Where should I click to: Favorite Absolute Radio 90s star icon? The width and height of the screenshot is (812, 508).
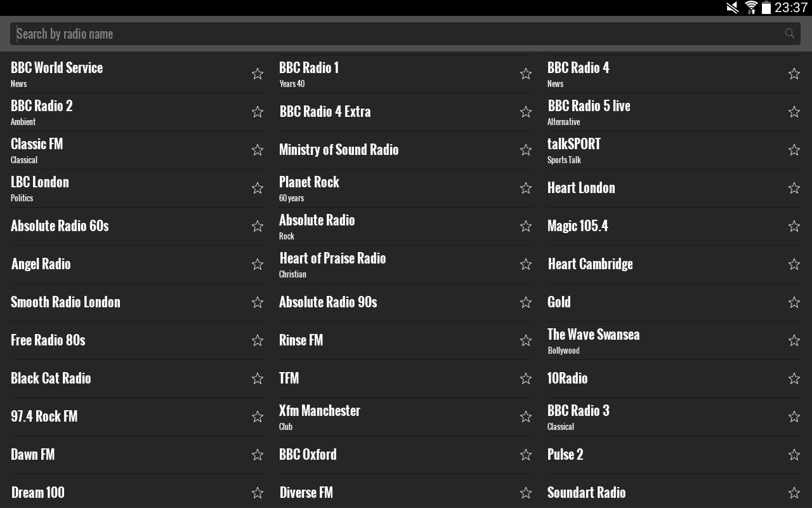pos(526,302)
